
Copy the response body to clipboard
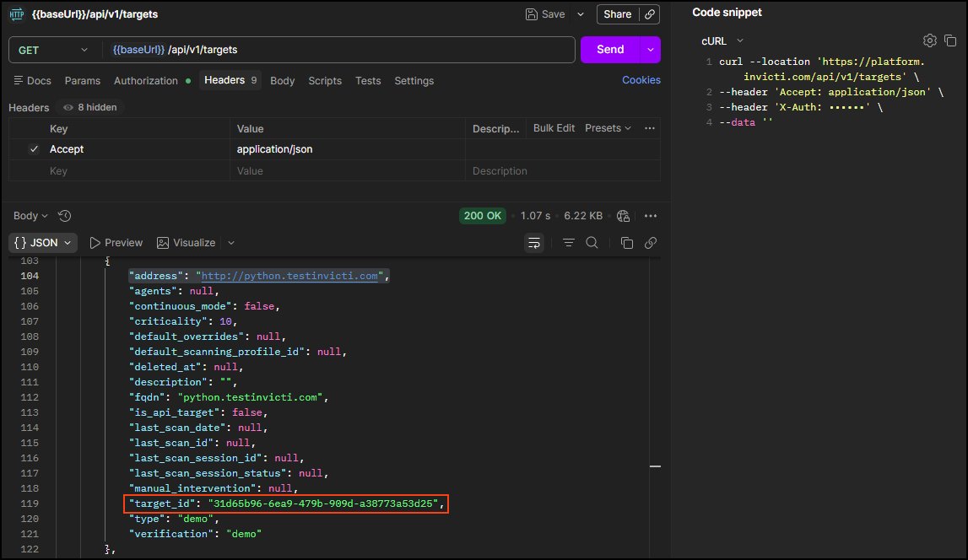tap(626, 243)
